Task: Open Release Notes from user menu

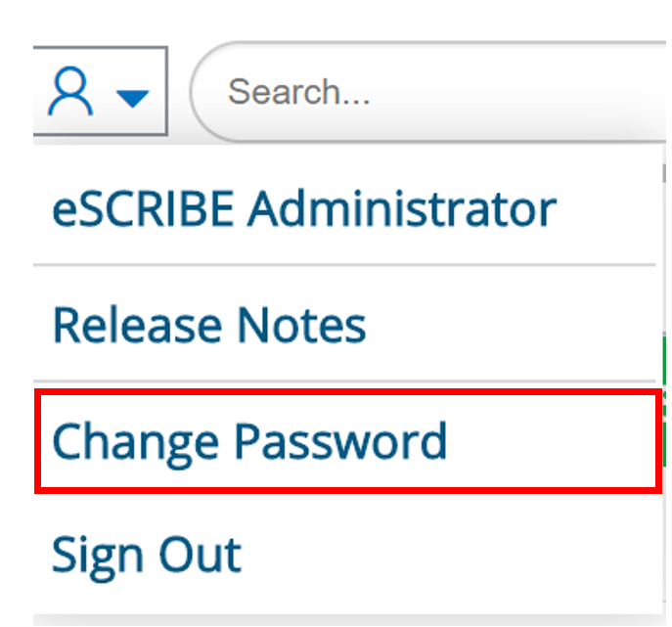Action: (209, 325)
